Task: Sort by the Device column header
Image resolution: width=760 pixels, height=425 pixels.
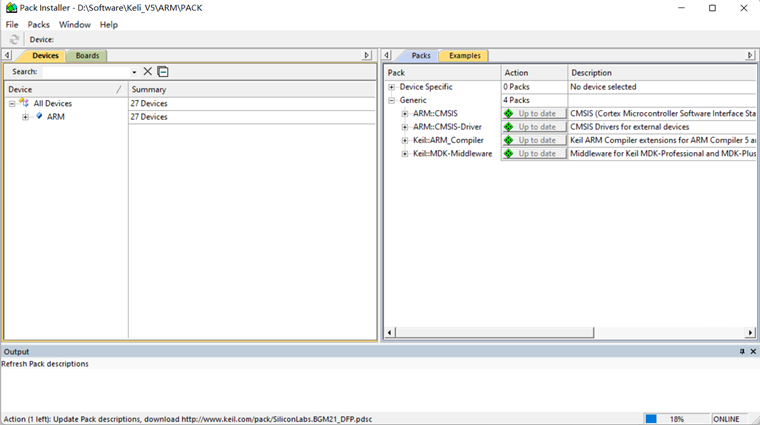Action: coord(66,89)
